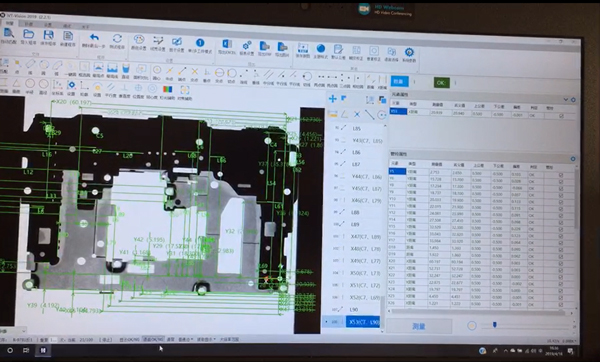
Task: Select L90 in the element list
Action: (x=354, y=309)
